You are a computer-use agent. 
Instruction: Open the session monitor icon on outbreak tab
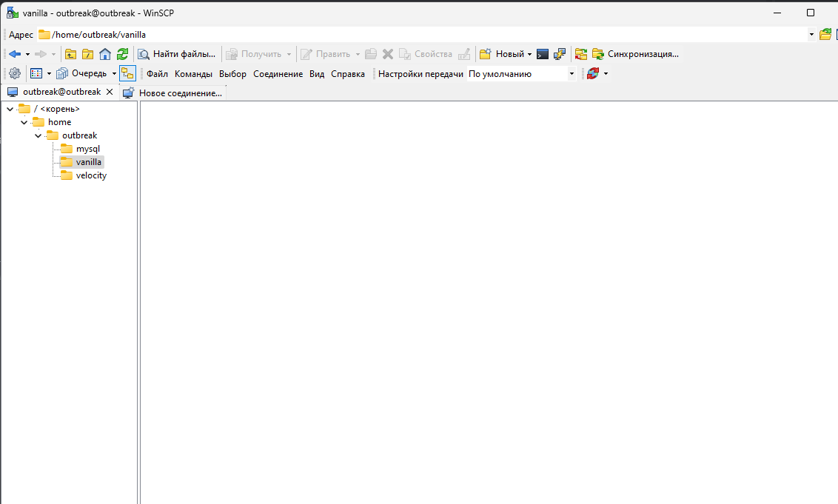[x=13, y=92]
